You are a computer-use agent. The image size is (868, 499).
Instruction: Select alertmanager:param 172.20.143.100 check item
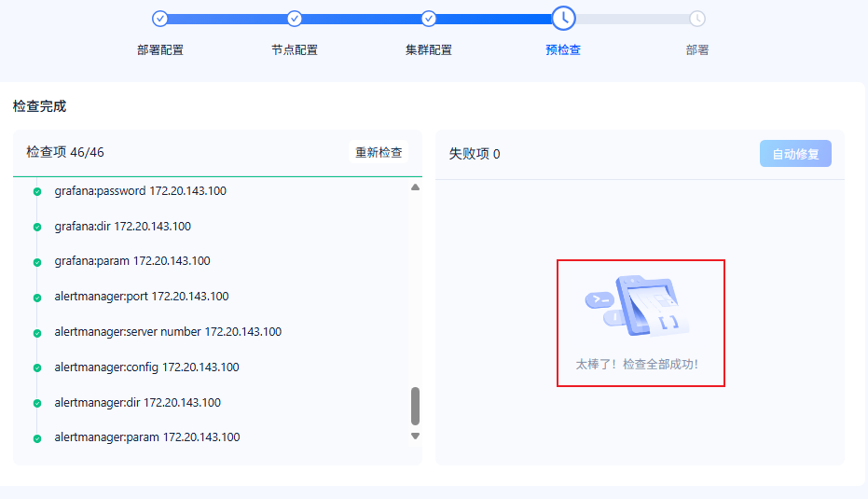pyautogui.click(x=147, y=437)
